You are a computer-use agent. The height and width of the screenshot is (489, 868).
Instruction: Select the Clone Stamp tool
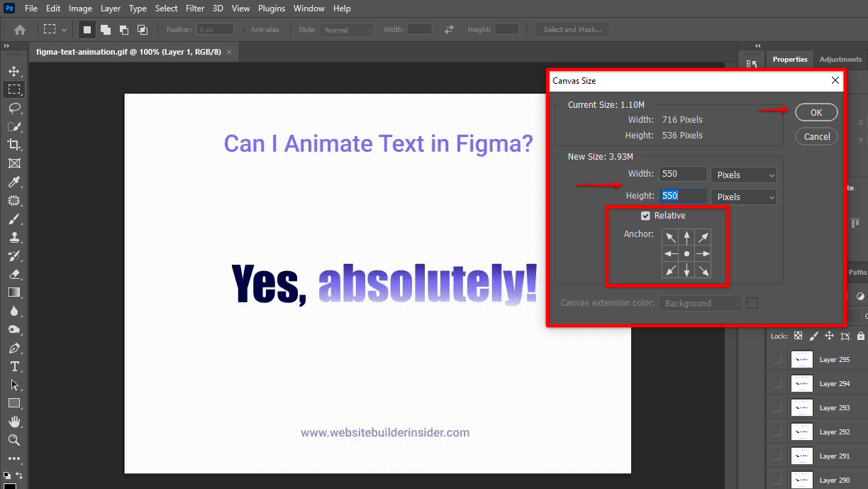pos(14,237)
